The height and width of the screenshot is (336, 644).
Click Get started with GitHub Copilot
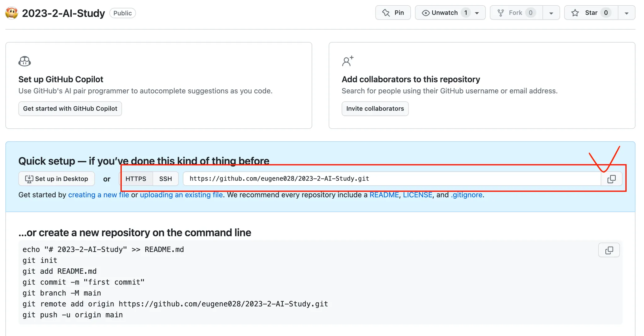[x=70, y=109]
